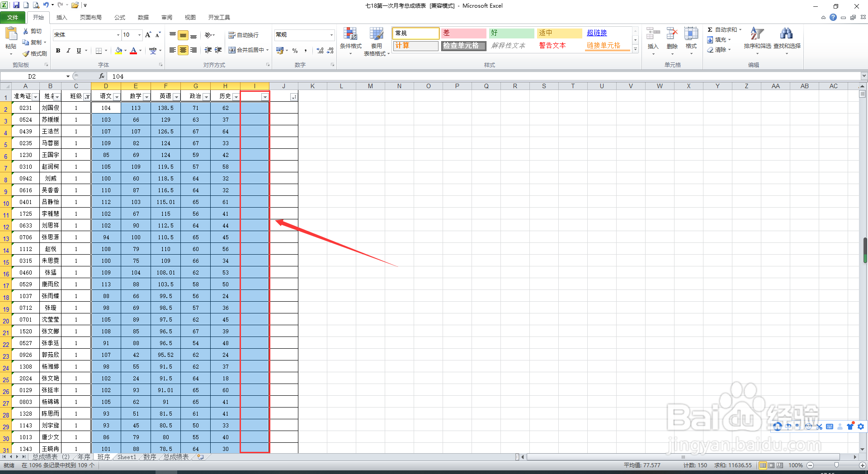Apply comma style number format
This screenshot has width=868, height=474.
point(306,51)
